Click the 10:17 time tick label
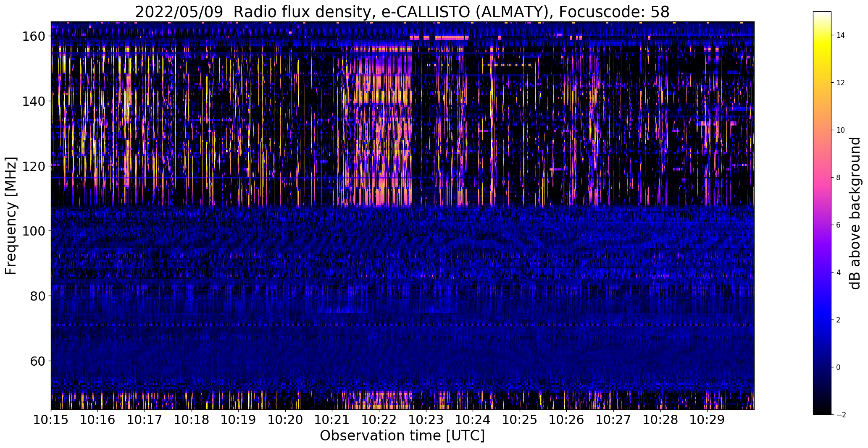 tap(145, 419)
